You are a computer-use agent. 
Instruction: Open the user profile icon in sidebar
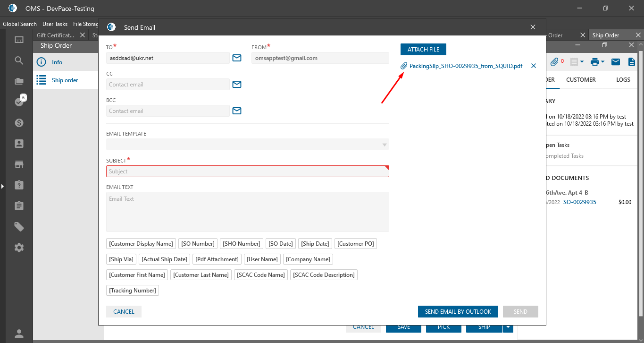[19, 334]
